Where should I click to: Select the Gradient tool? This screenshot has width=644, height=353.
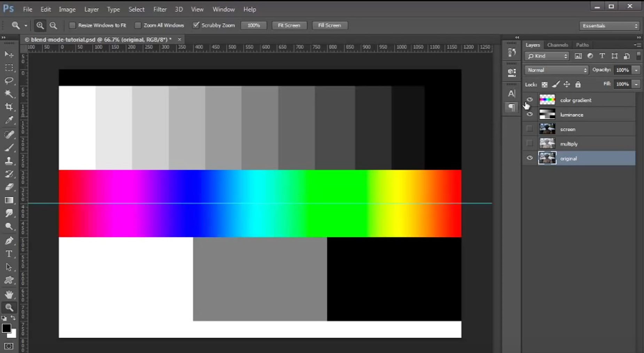click(9, 200)
